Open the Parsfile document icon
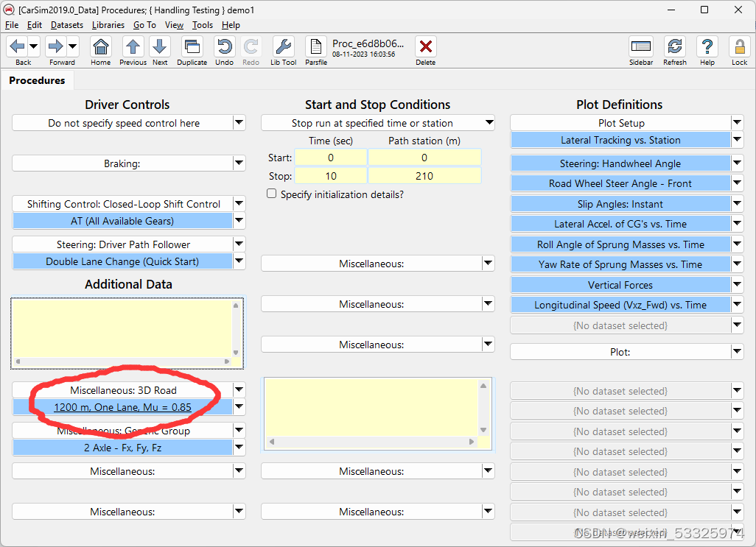 [x=315, y=46]
